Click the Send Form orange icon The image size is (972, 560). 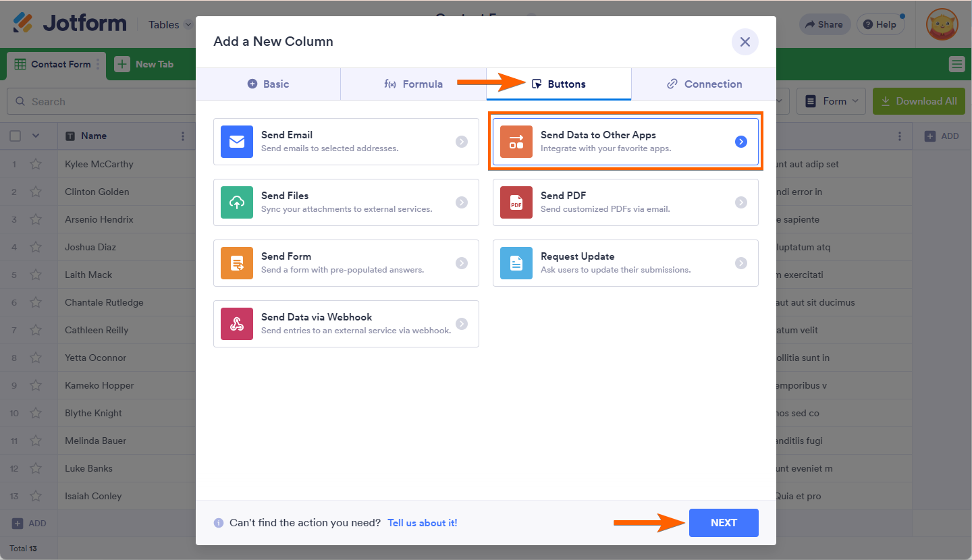237,263
